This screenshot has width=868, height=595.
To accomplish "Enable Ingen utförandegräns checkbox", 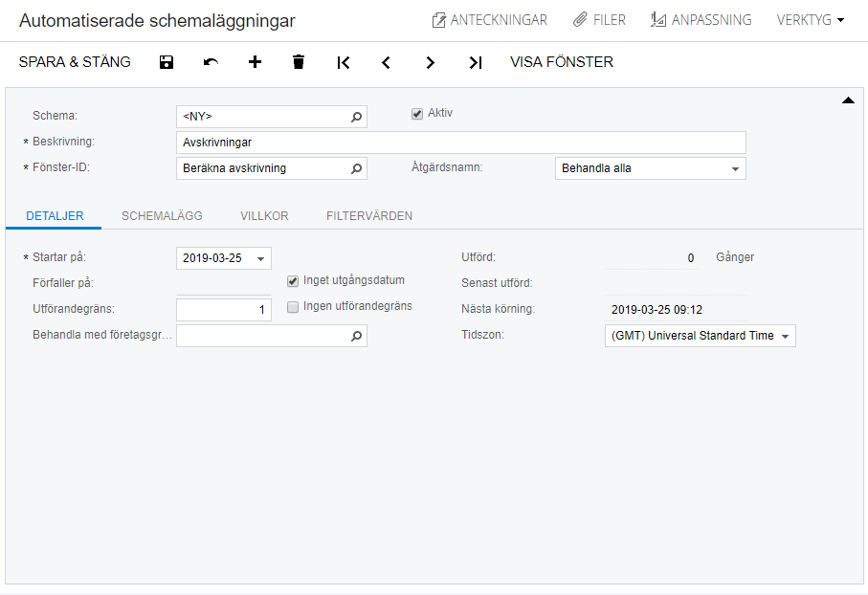I will [293, 307].
